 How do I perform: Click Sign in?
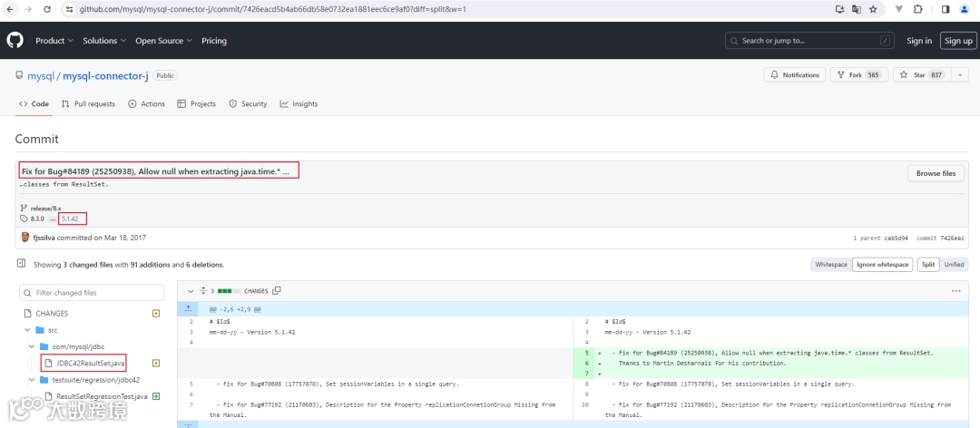coord(918,41)
